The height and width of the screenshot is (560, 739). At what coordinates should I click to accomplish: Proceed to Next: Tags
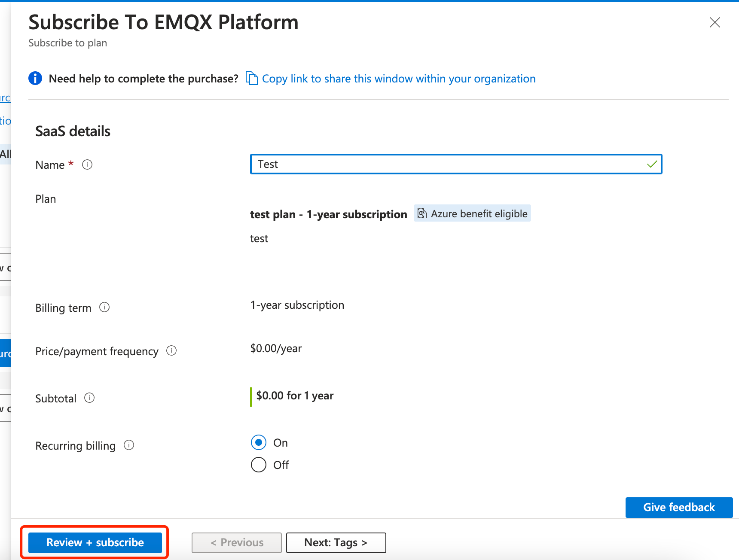coord(336,542)
